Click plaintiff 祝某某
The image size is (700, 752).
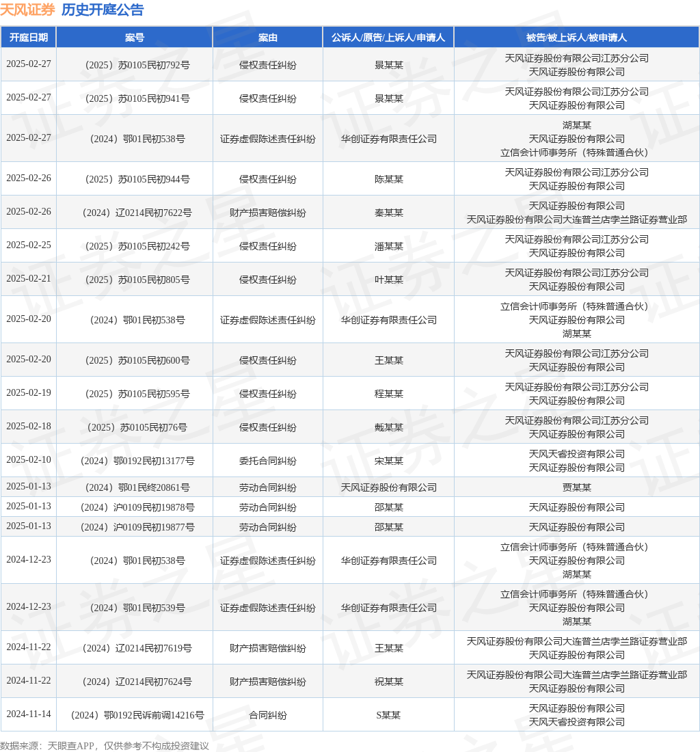[x=388, y=682]
